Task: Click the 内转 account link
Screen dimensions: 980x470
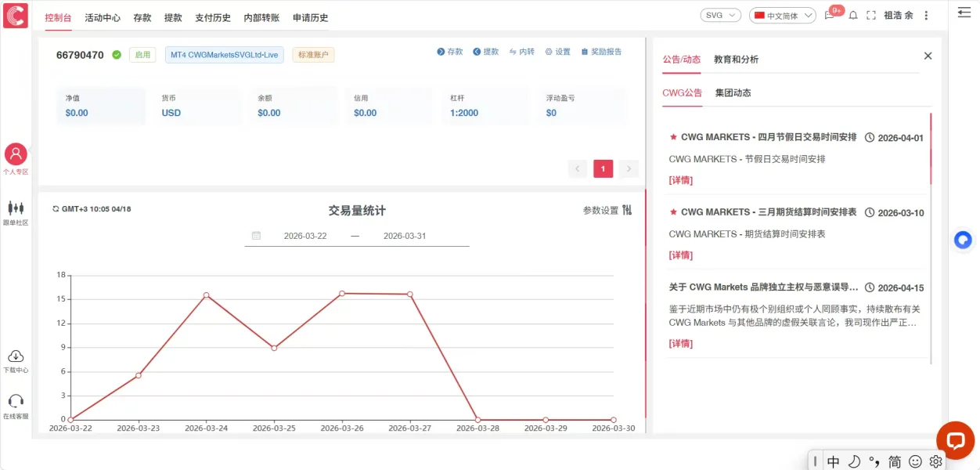Action: pos(521,52)
